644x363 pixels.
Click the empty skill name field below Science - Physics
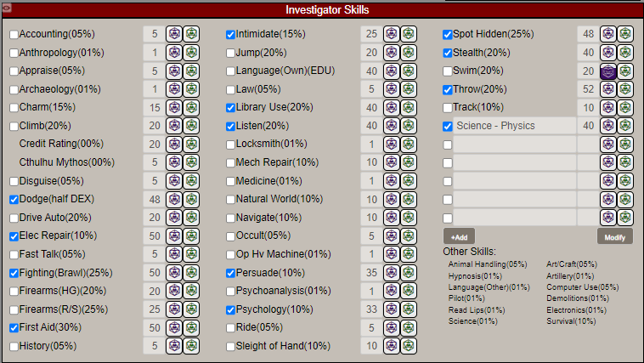pyautogui.click(x=513, y=145)
